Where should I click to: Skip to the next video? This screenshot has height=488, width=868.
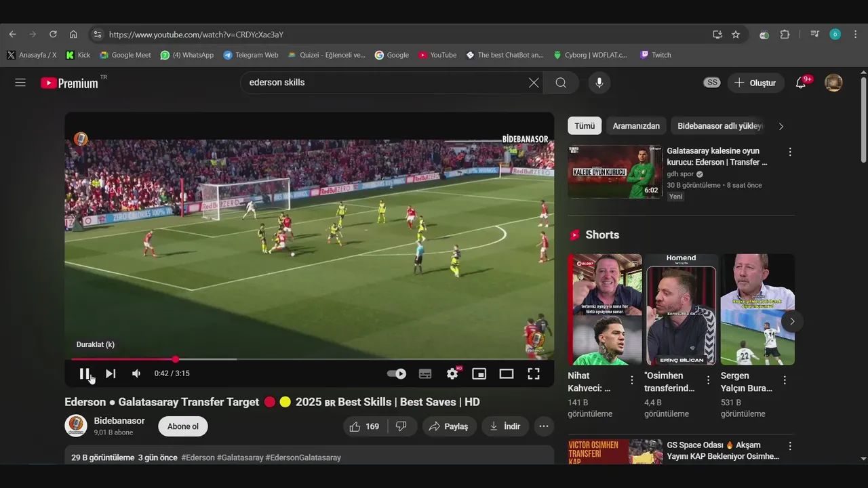tap(111, 373)
